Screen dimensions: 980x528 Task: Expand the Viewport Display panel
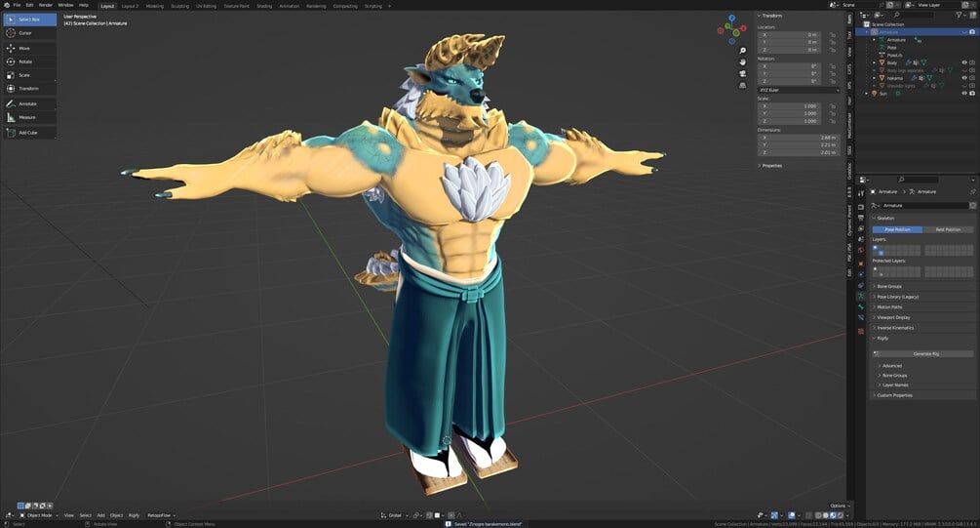tap(892, 317)
